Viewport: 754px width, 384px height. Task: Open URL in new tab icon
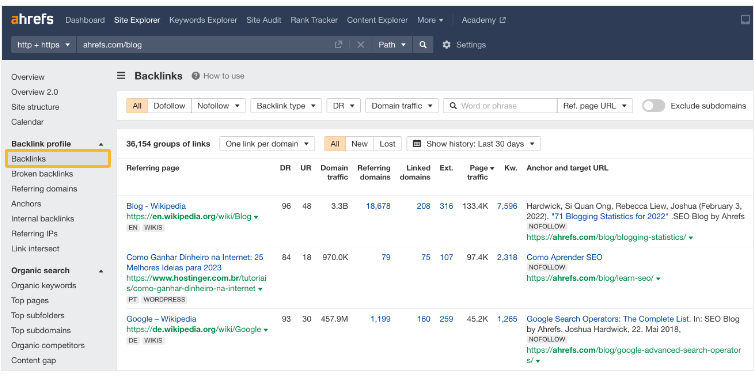(339, 45)
